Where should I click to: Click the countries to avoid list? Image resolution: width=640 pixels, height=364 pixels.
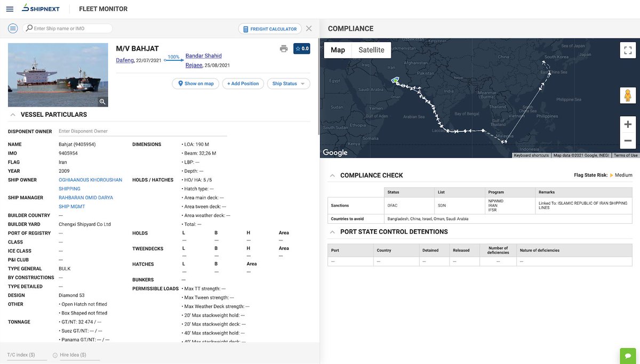pos(428,219)
